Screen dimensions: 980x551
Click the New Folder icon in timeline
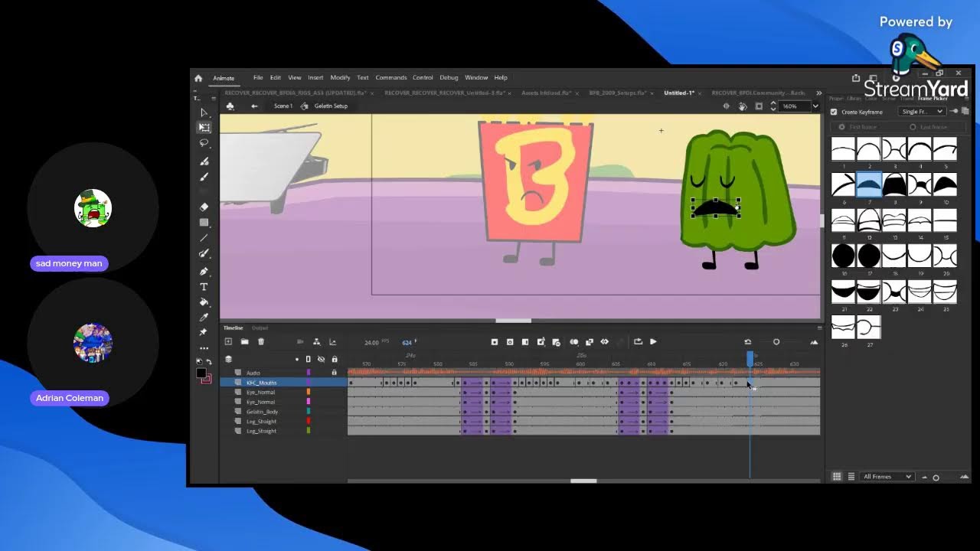point(244,342)
